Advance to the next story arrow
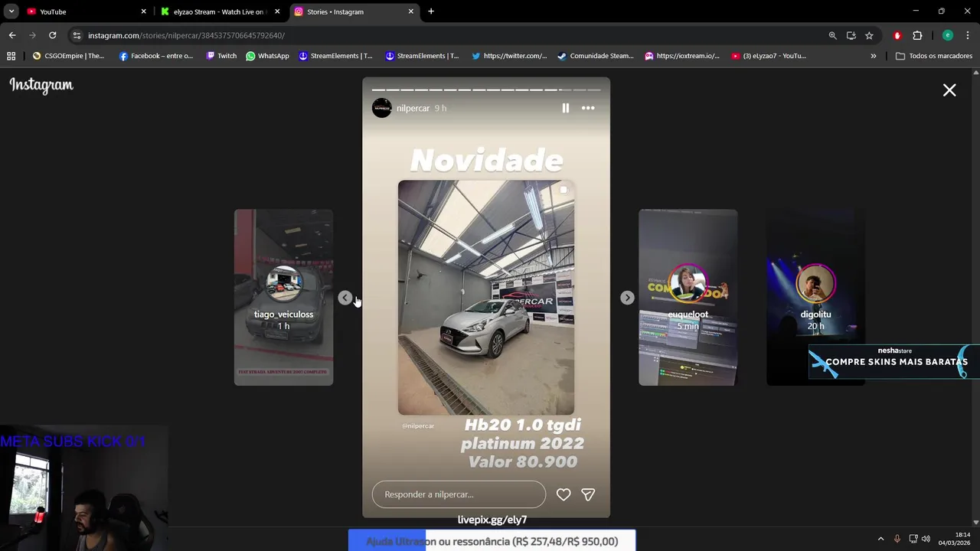 pos(627,298)
